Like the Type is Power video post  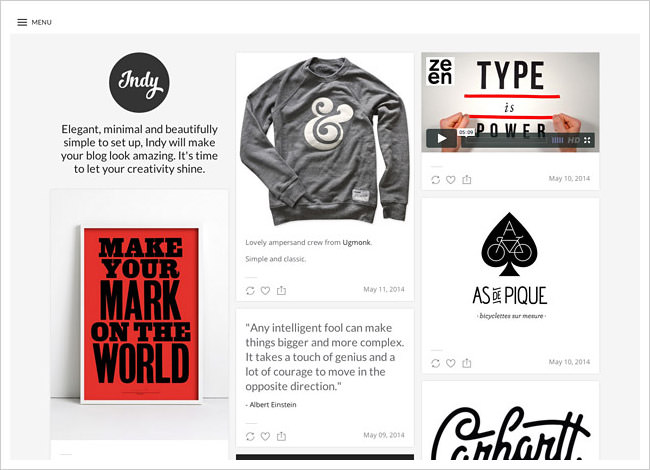click(x=451, y=180)
